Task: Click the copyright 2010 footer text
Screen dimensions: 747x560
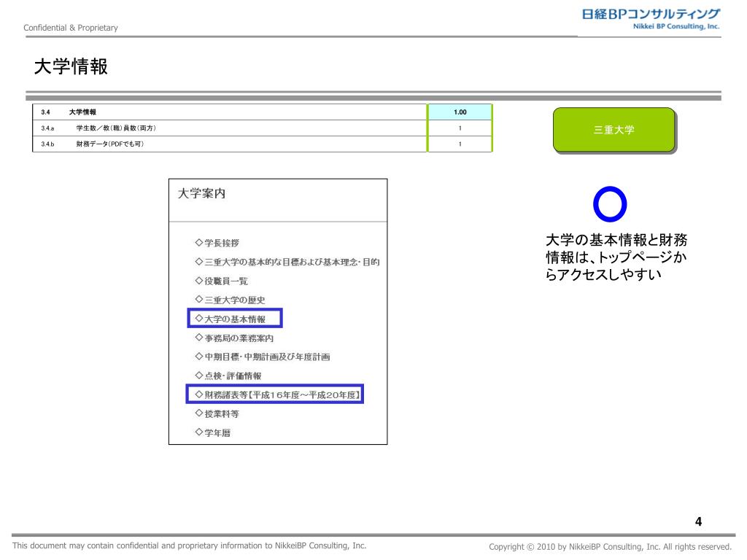Action: pyautogui.click(x=610, y=547)
